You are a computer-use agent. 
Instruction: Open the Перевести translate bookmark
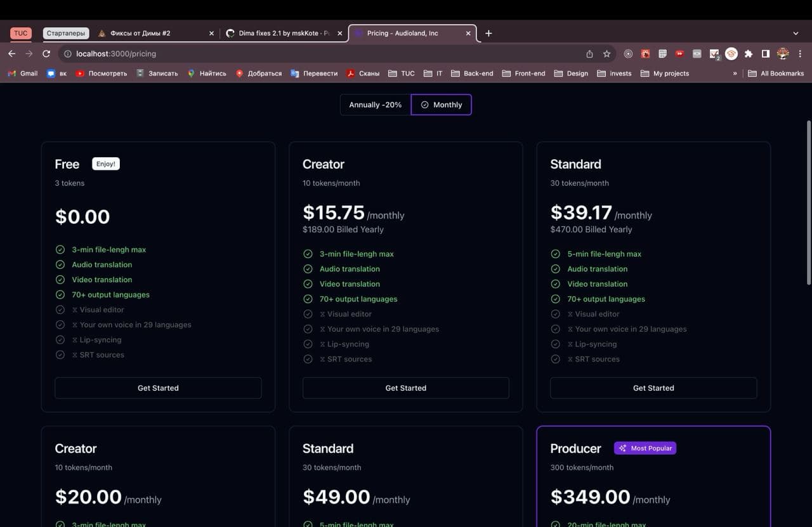coord(314,74)
